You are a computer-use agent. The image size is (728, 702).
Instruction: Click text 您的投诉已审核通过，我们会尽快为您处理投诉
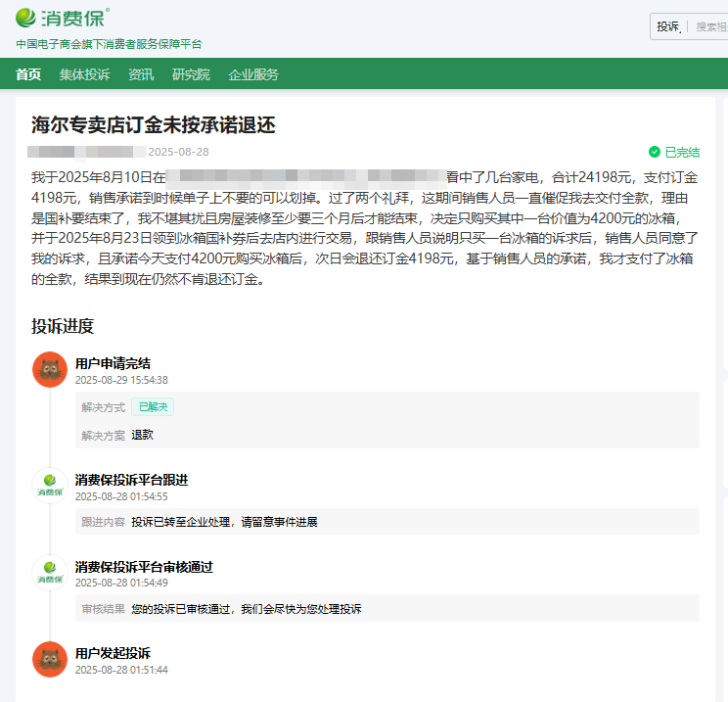click(x=246, y=609)
